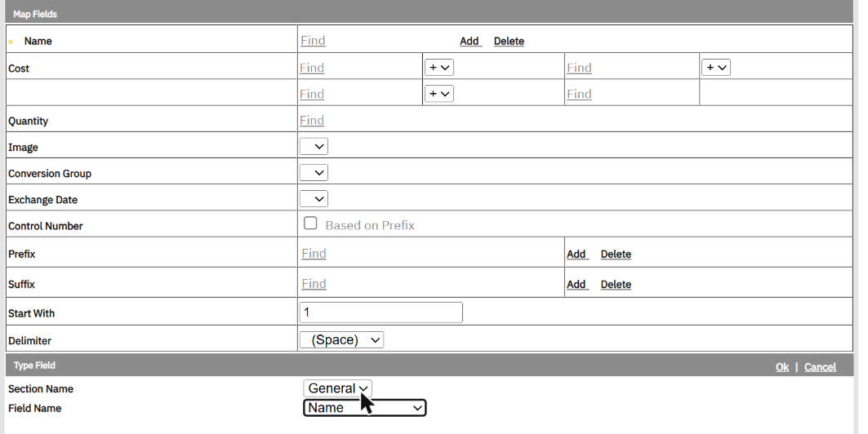Screen dimensions: 868x434
Task: Click the Image row label
Action: [23, 148]
